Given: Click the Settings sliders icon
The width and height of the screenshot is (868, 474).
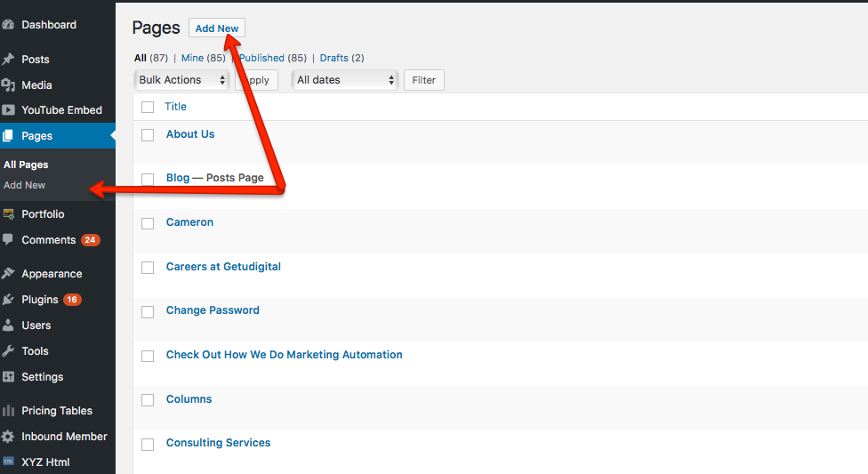Looking at the screenshot, I should (x=8, y=376).
